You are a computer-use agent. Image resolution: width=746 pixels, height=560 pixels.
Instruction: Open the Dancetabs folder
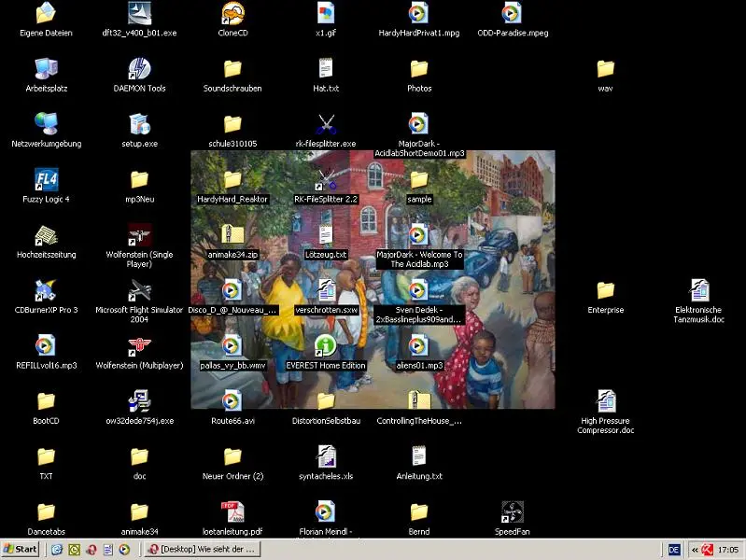tap(46, 512)
